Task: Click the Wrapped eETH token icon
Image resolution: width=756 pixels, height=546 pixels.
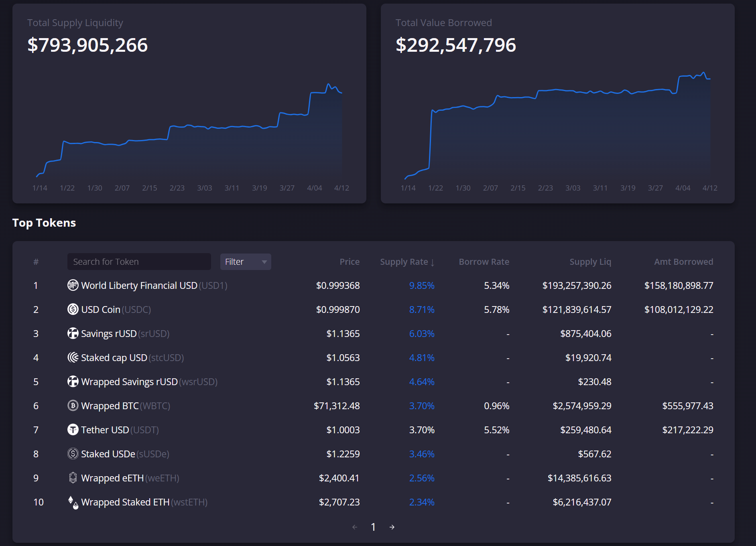Action: pyautogui.click(x=73, y=478)
